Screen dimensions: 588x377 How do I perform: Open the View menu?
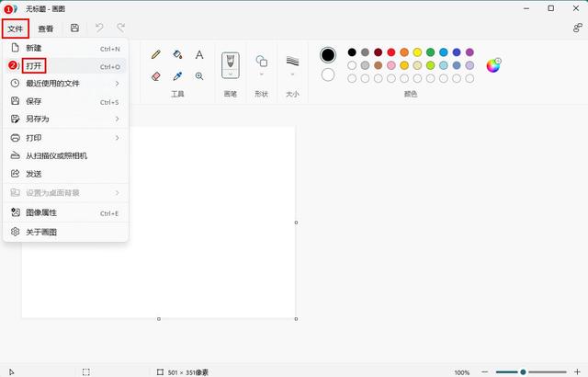(45, 29)
